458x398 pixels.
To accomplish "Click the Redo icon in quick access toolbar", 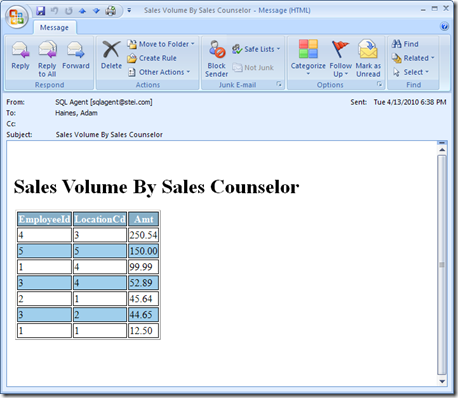I will click(69, 11).
